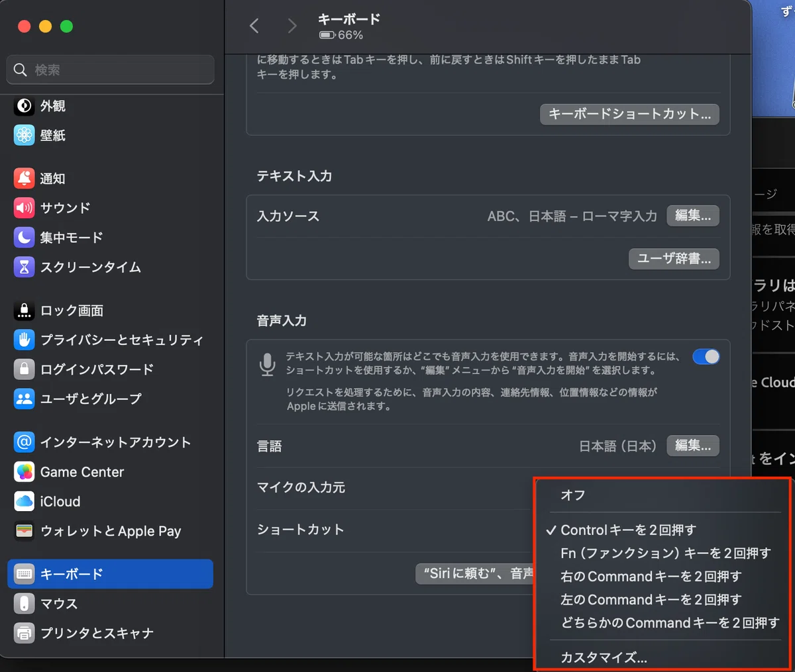Click the サウンド speaker icon
The width and height of the screenshot is (795, 672).
click(25, 208)
